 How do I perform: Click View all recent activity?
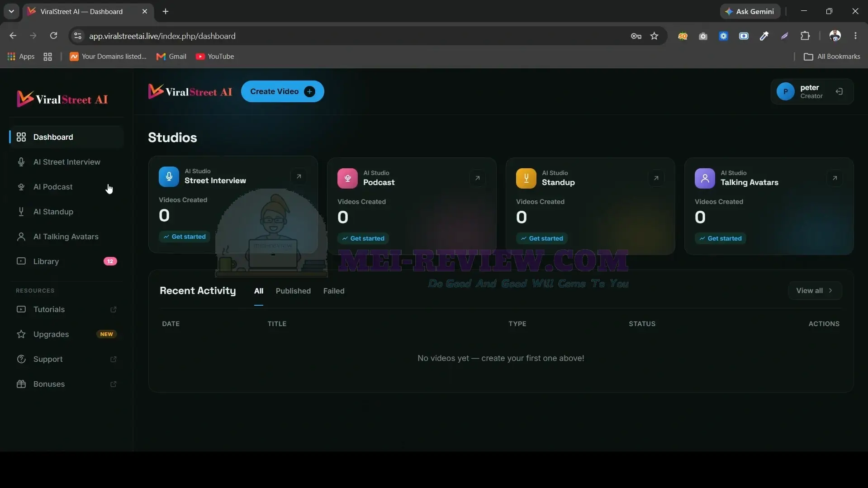click(815, 291)
